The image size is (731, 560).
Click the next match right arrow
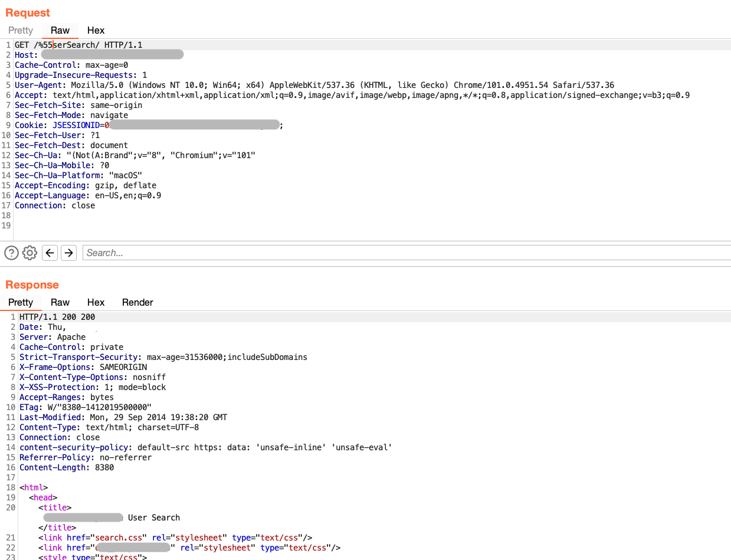68,253
